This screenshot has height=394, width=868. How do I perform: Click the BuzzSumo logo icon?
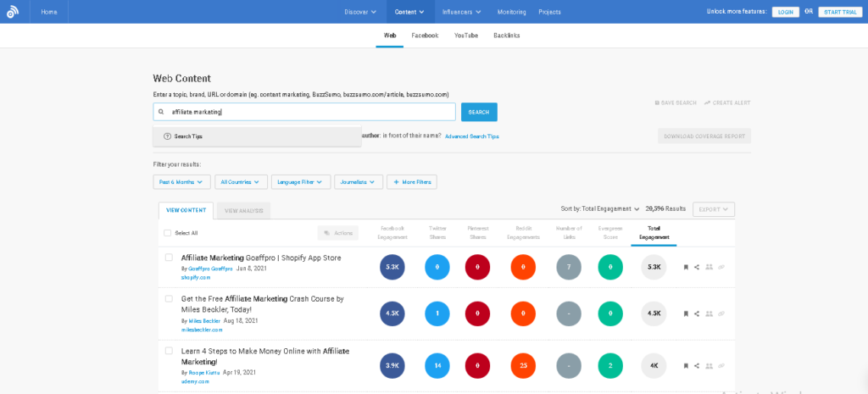pyautogui.click(x=13, y=12)
